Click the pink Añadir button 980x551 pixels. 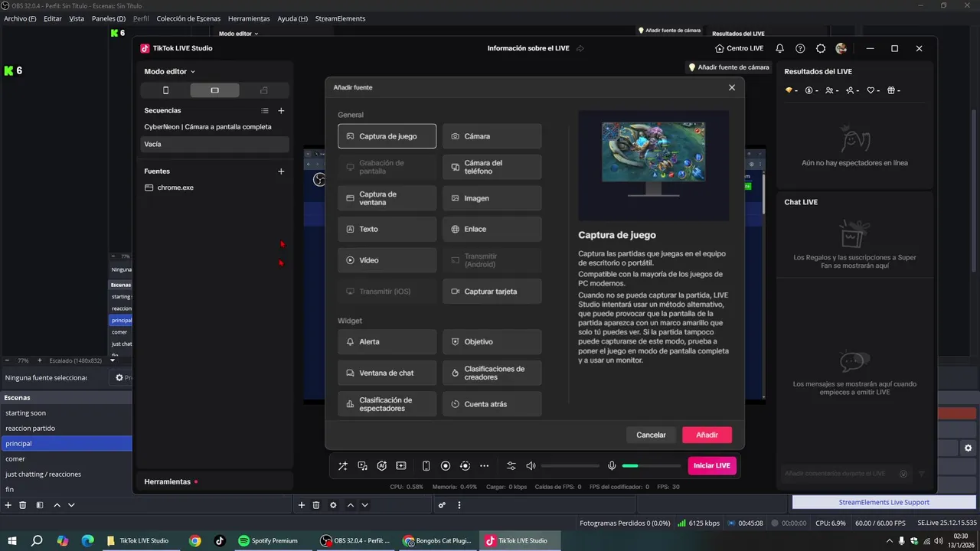pos(707,435)
